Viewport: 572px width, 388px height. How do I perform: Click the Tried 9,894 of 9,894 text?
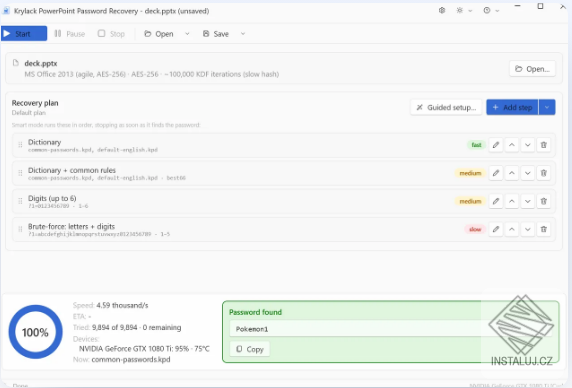pos(127,327)
